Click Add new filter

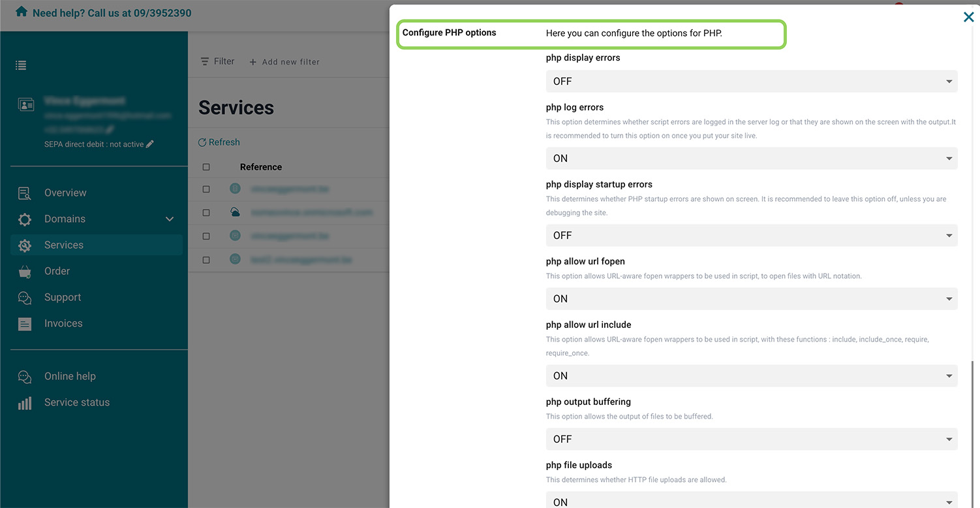click(284, 62)
